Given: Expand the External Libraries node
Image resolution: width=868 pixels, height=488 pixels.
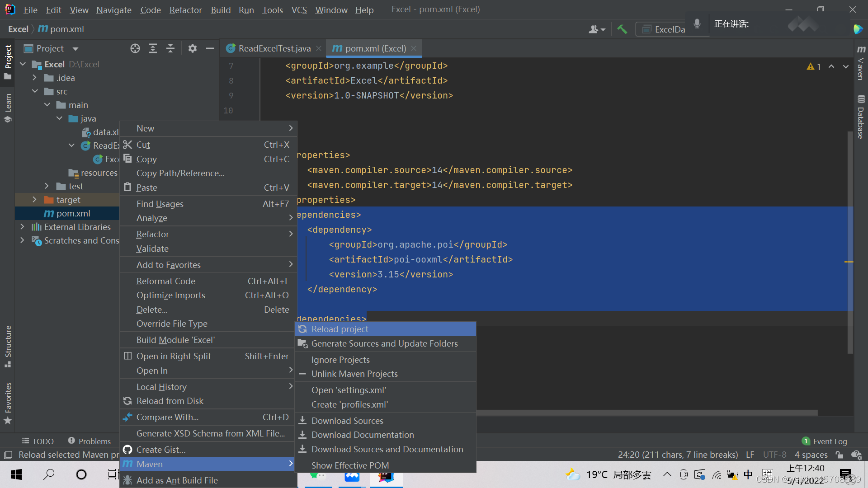Looking at the screenshot, I should [22, 227].
